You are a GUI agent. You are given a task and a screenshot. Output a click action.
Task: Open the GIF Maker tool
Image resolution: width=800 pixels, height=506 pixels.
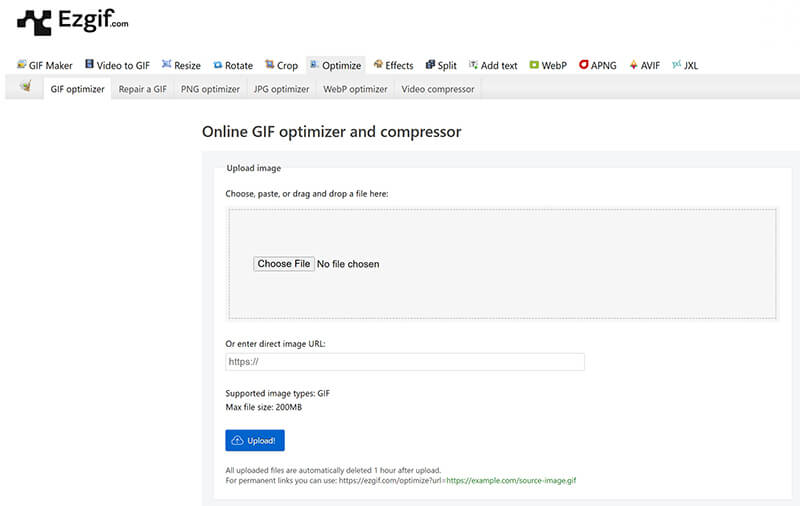45,65
